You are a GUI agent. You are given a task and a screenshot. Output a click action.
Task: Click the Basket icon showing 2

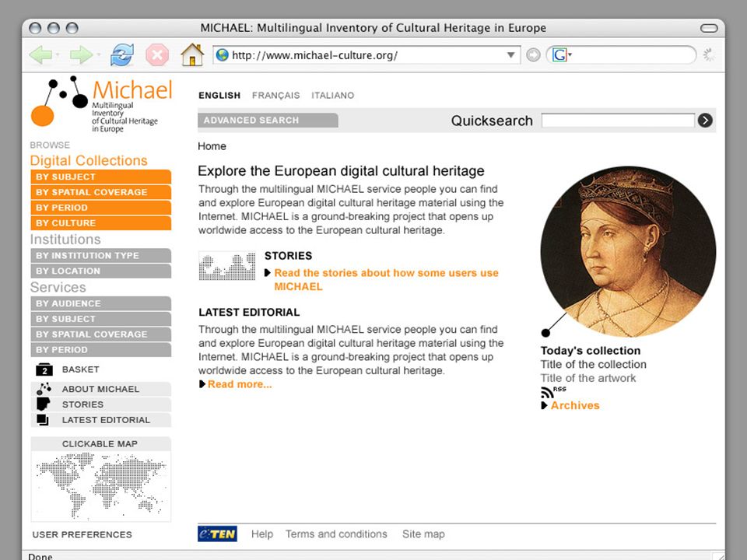pos(44,369)
